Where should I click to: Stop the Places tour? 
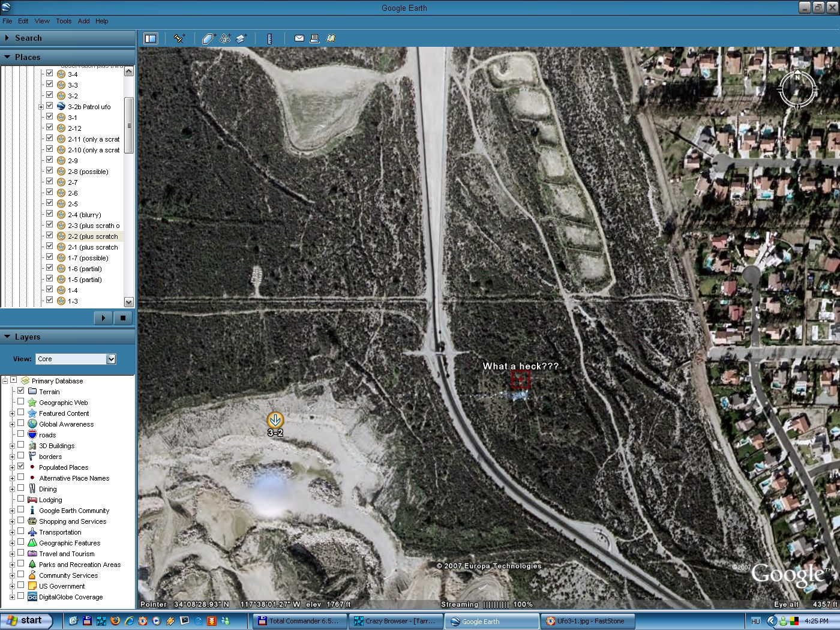[x=123, y=318]
